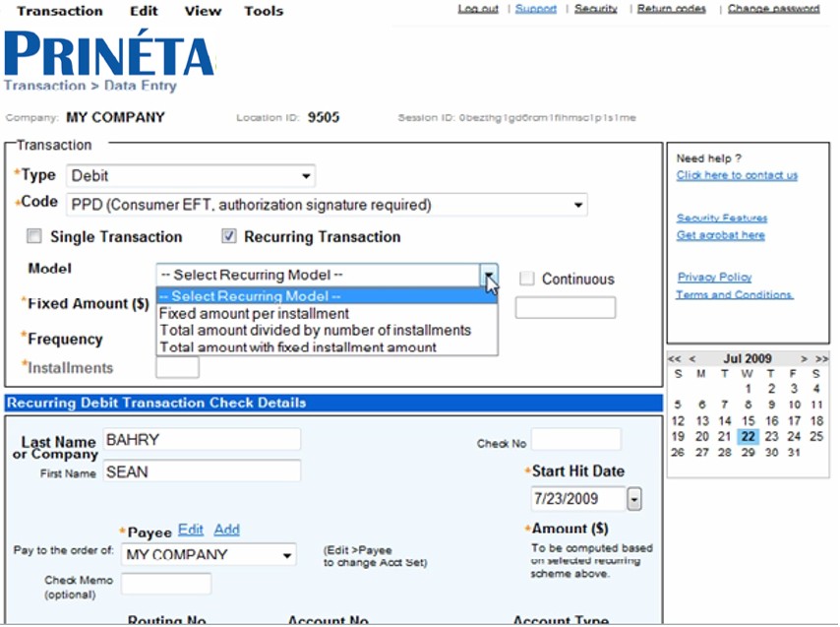Uncheck the Recurring Transaction checkbox
This screenshot has width=840, height=627.
point(229,236)
